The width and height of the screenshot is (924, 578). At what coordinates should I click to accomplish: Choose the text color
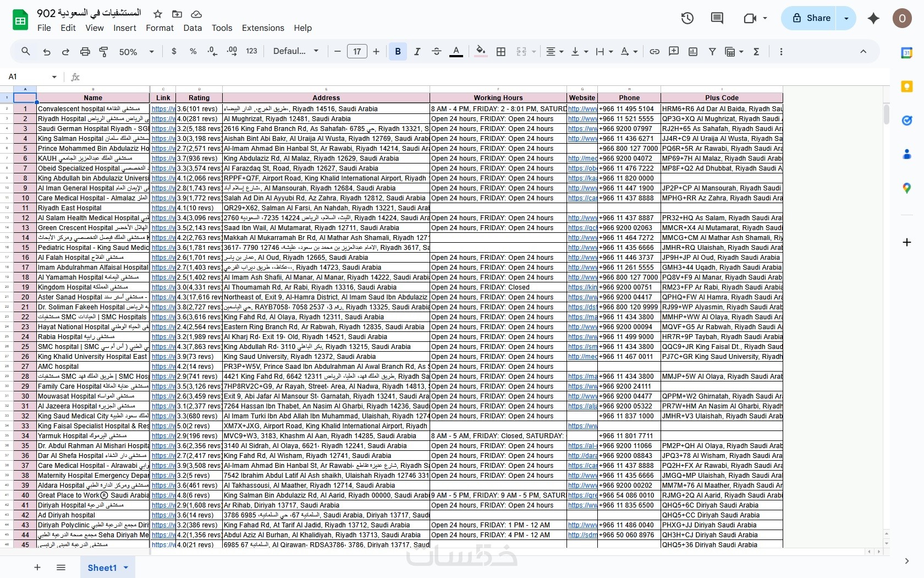click(x=456, y=51)
